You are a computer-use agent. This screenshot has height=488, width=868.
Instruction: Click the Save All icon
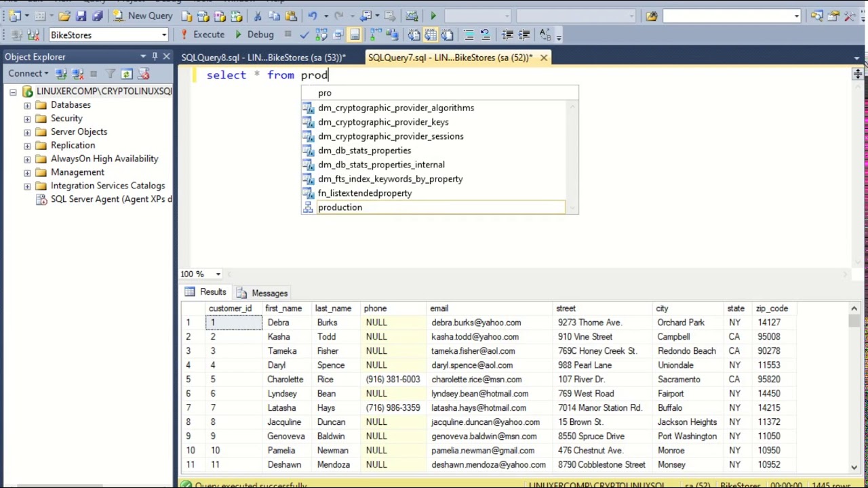click(98, 16)
